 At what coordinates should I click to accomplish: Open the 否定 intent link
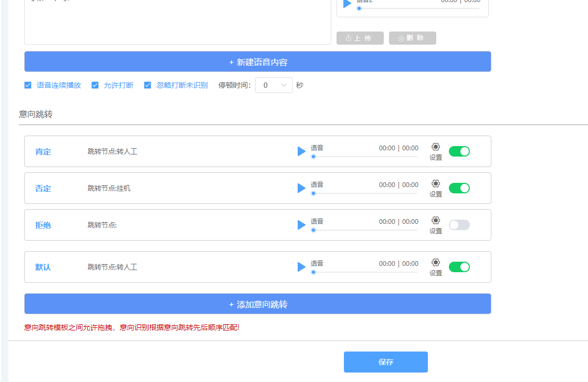click(x=43, y=189)
